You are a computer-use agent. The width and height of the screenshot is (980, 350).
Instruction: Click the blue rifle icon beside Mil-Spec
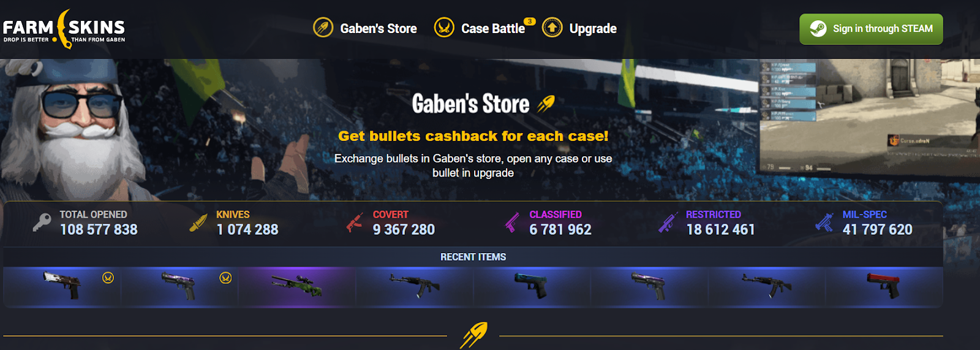point(824,223)
